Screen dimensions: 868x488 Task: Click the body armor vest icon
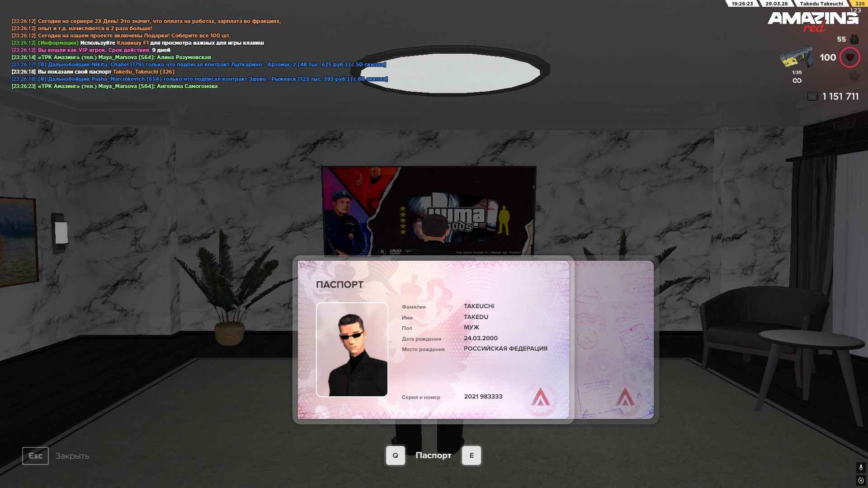pyautogui.click(x=854, y=39)
